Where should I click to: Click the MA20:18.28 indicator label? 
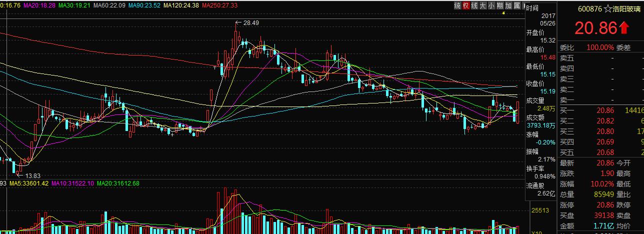coord(39,5)
